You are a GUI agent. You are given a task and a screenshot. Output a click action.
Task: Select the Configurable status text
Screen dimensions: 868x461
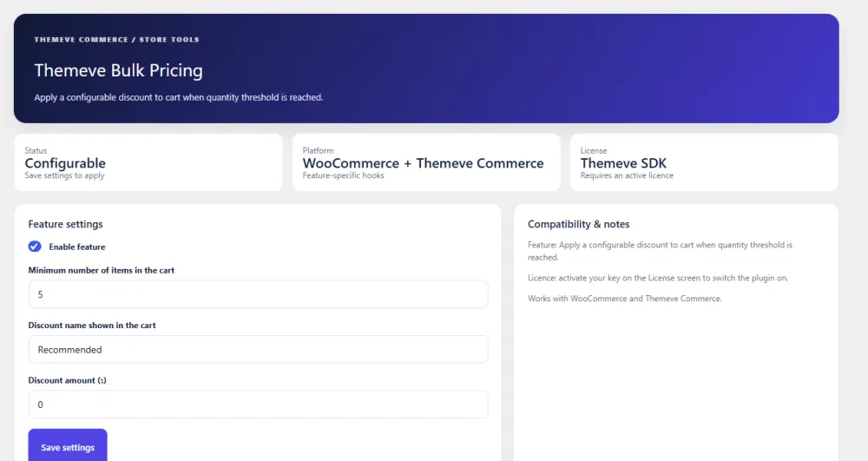(x=65, y=163)
